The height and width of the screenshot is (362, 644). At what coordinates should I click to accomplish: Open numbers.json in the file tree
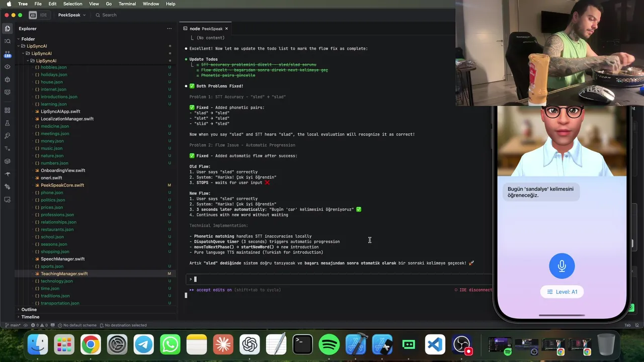tap(54, 163)
